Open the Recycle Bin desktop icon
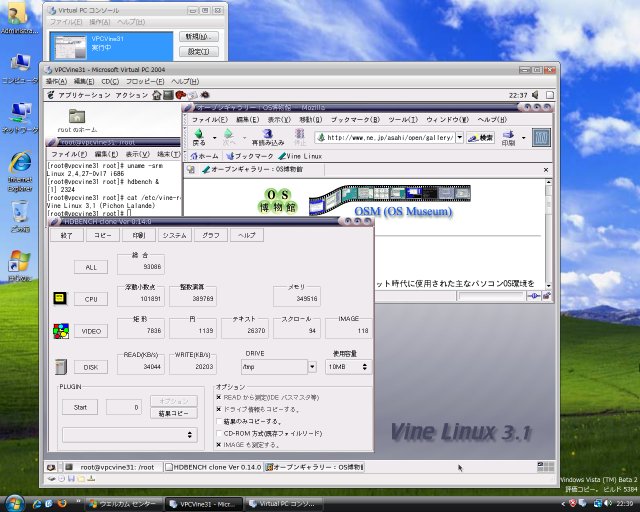Viewport: 640px width, 512px height. coord(20,212)
